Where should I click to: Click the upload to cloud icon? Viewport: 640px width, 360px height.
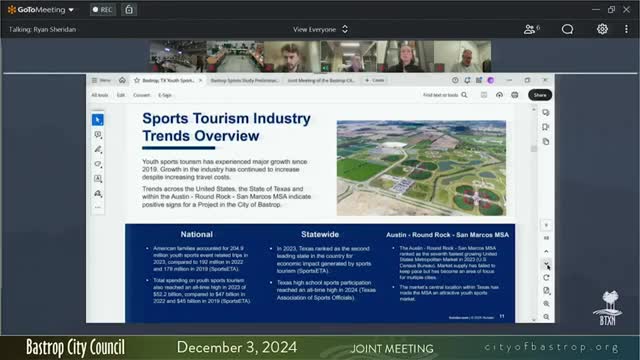(499, 95)
